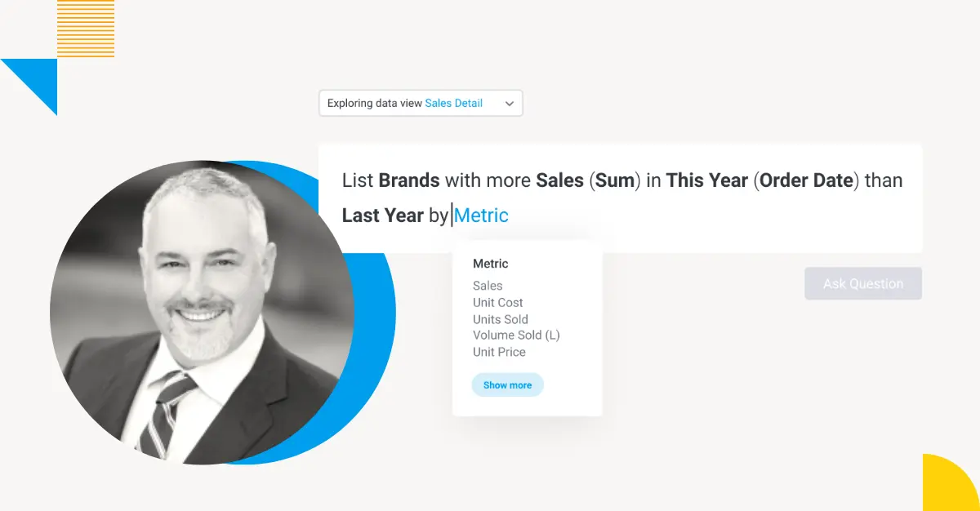Viewport: 980px width, 511px height.
Task: Click the Sales Detail data view link
Action: (x=453, y=104)
